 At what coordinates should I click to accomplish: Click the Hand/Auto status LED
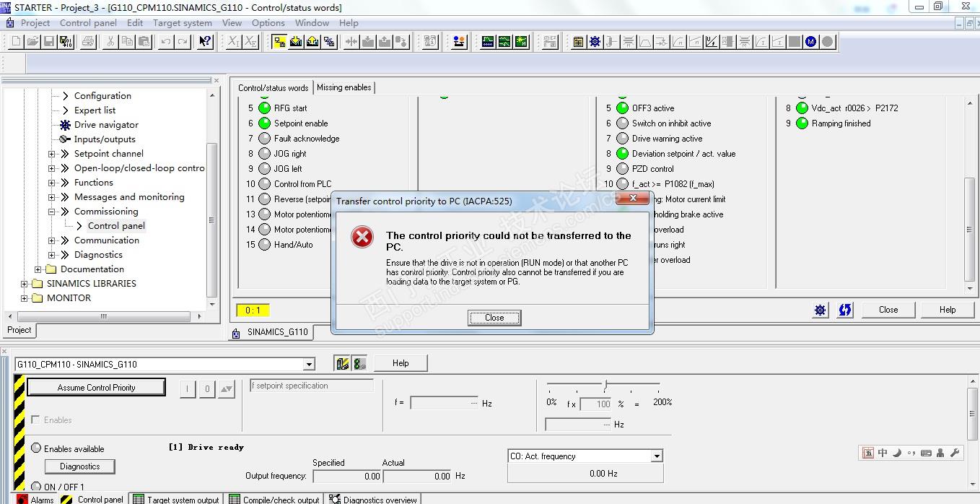[264, 245]
